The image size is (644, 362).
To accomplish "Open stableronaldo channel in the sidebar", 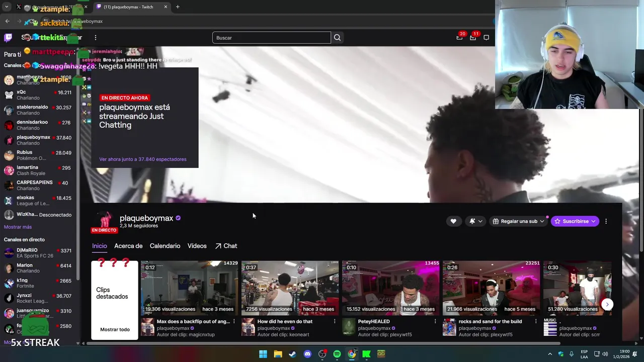I will (38, 110).
